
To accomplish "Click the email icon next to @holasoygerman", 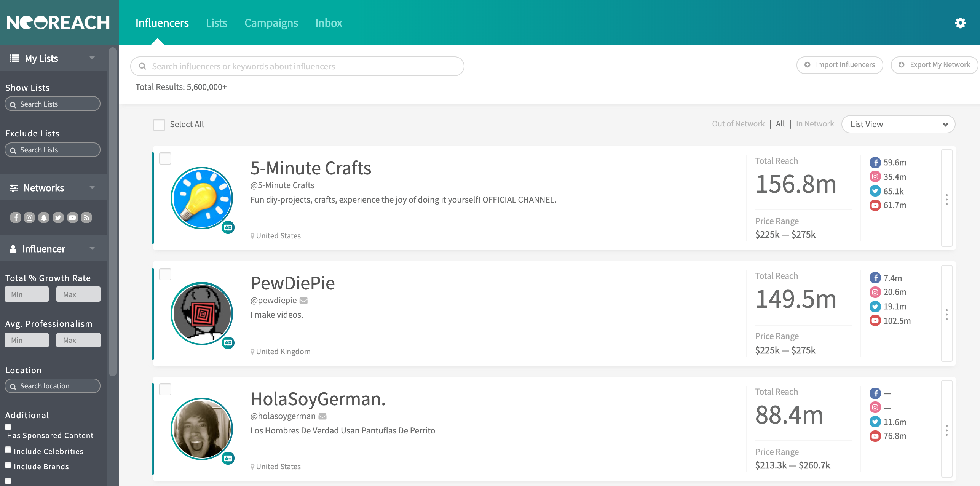I will 322,416.
